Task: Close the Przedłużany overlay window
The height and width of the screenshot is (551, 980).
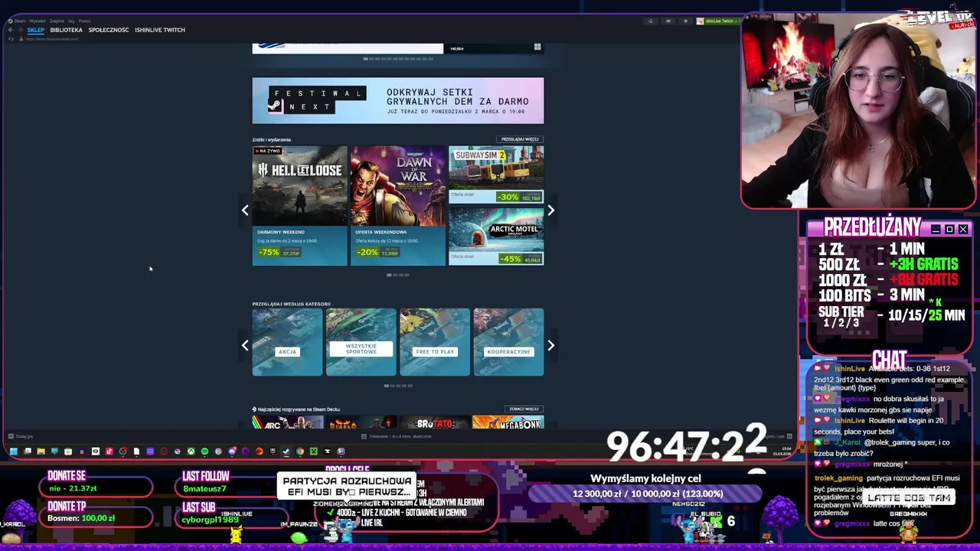Action: click(963, 230)
